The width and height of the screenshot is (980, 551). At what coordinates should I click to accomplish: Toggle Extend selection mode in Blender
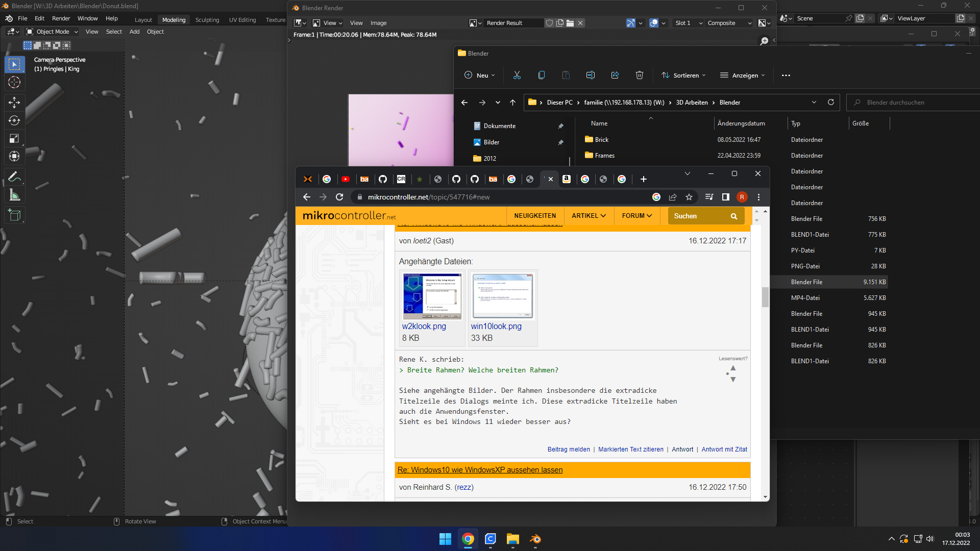(37, 45)
